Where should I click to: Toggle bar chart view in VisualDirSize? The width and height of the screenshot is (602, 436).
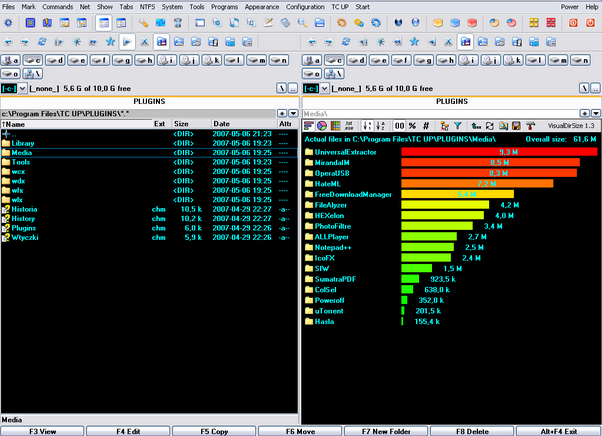click(x=309, y=126)
